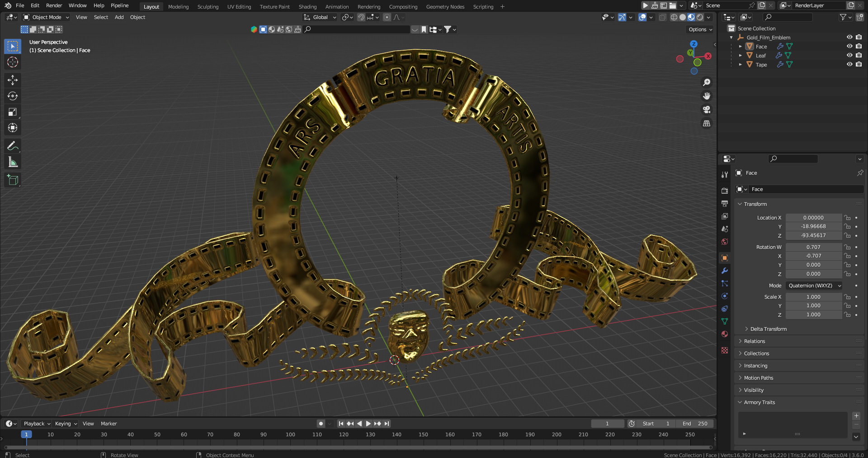Screen dimensions: 868x458
Task: Click the End frame 250 field
Action: [695, 424]
